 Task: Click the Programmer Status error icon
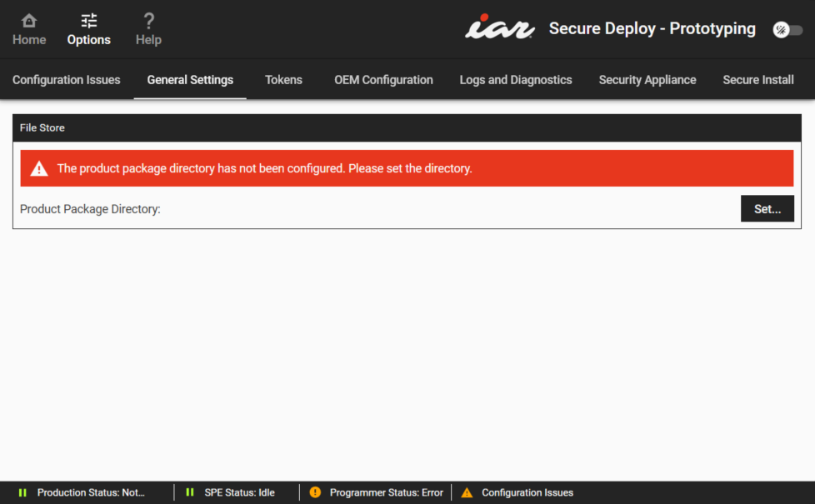[x=315, y=492]
